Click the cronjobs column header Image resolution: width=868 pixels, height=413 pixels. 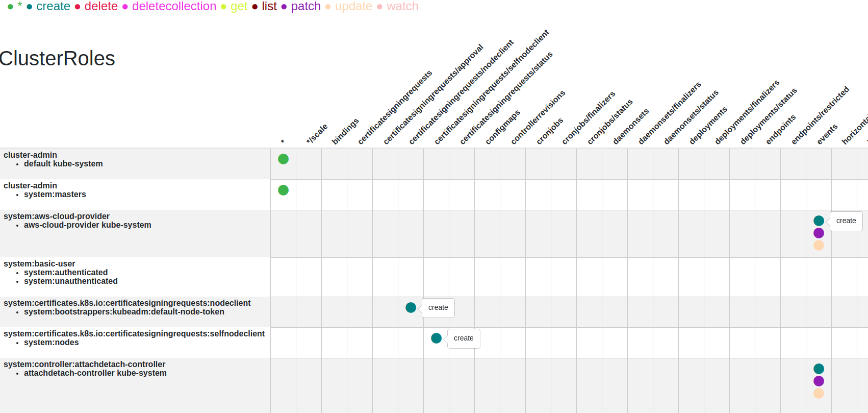click(x=550, y=131)
